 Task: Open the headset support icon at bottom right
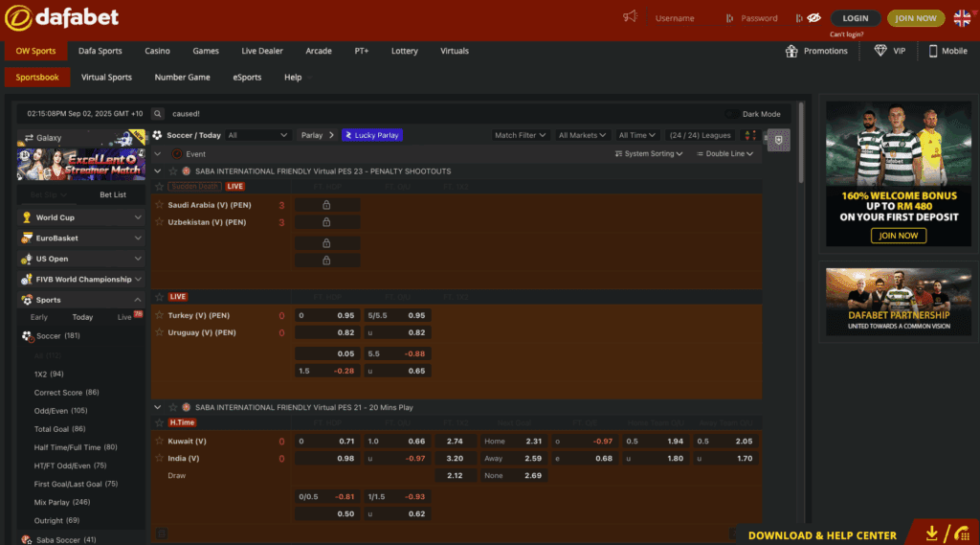[x=963, y=534]
